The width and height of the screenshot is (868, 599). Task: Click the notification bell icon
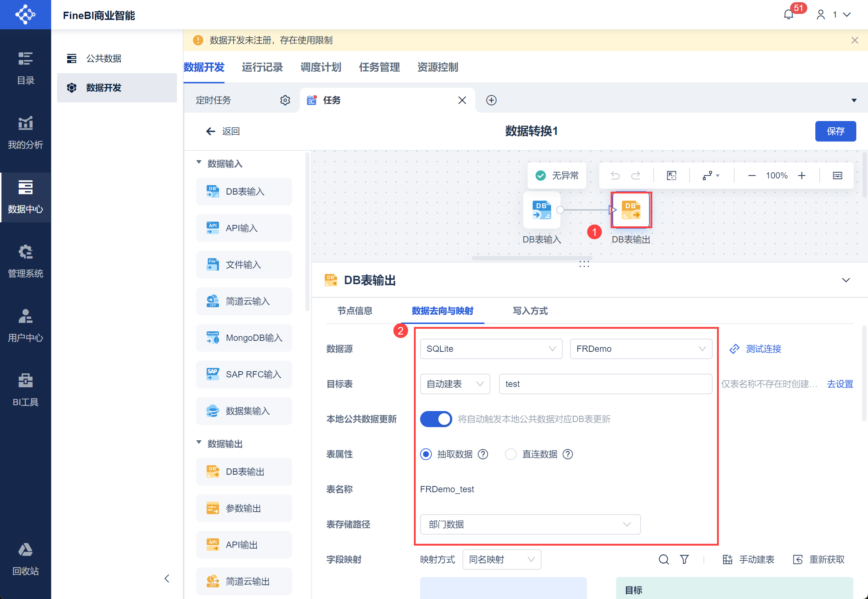coord(788,15)
